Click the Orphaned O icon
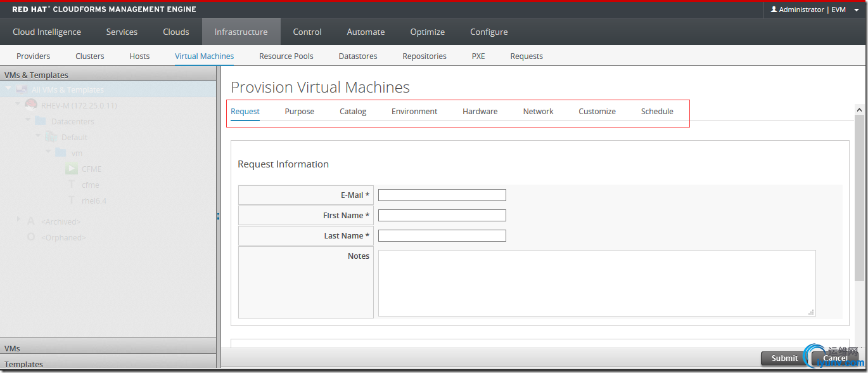The width and height of the screenshot is (868, 373). [x=30, y=237]
